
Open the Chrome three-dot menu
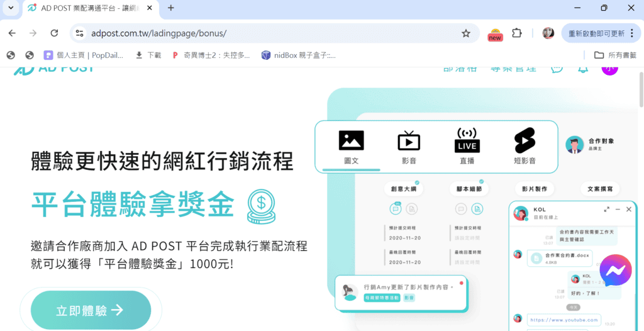(x=632, y=33)
